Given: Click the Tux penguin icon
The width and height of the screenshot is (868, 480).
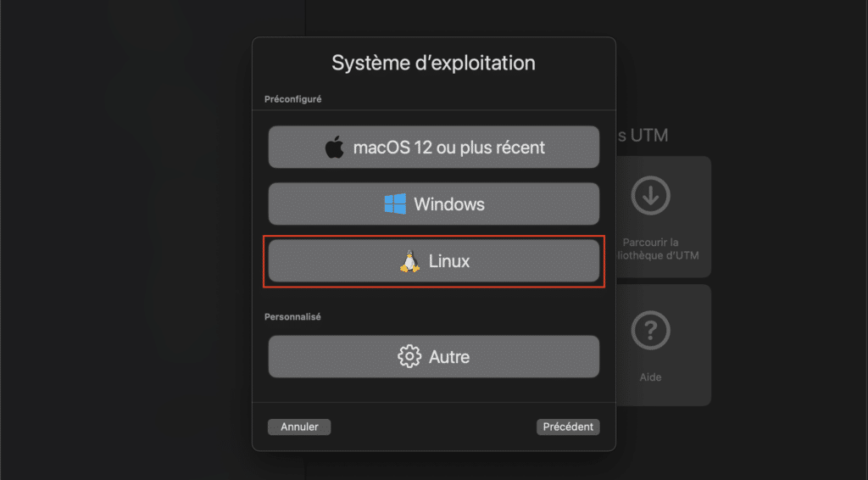Looking at the screenshot, I should (x=409, y=261).
